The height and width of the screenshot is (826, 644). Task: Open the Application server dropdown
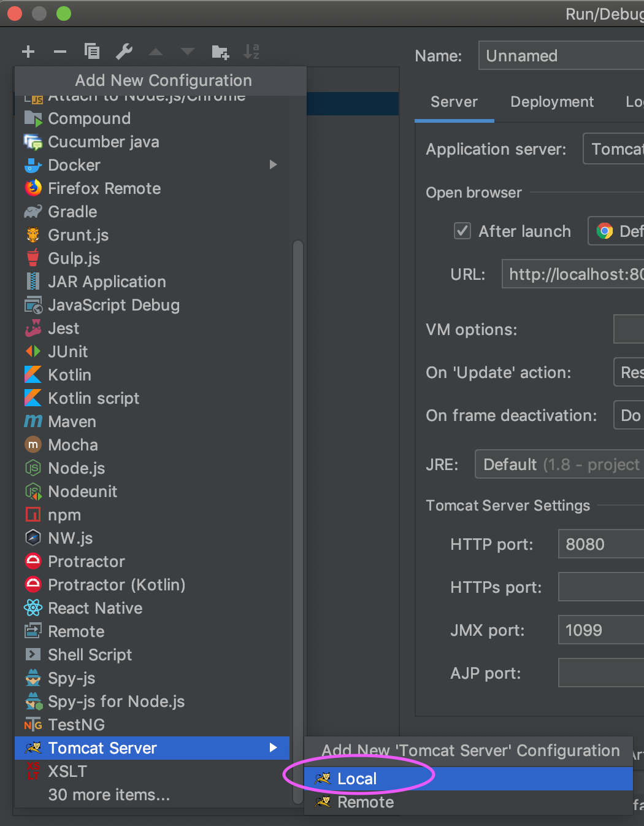tap(613, 149)
